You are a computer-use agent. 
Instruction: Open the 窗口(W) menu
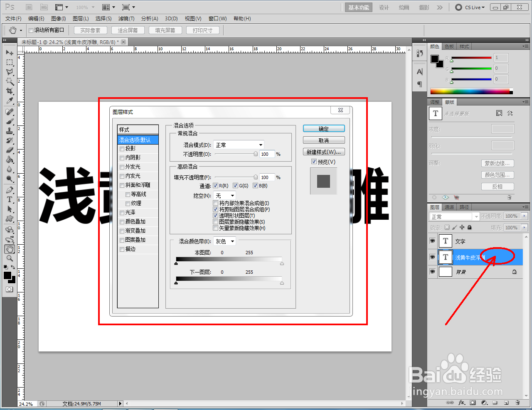(218, 19)
